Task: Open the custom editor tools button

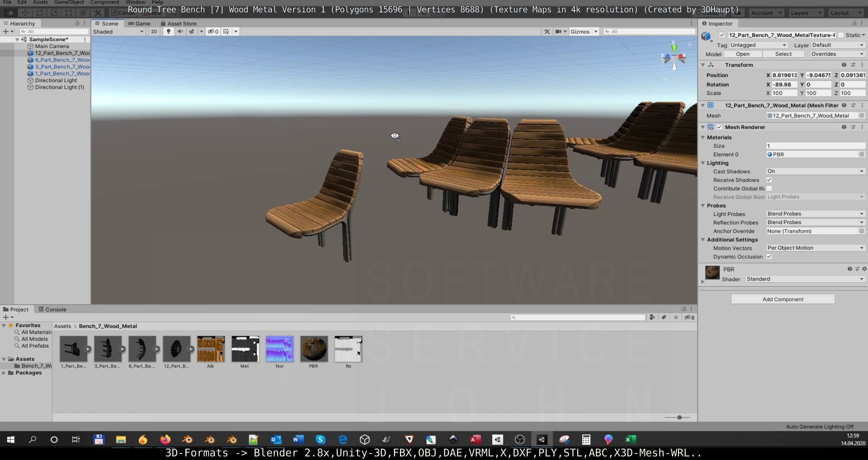Action: (x=98, y=13)
